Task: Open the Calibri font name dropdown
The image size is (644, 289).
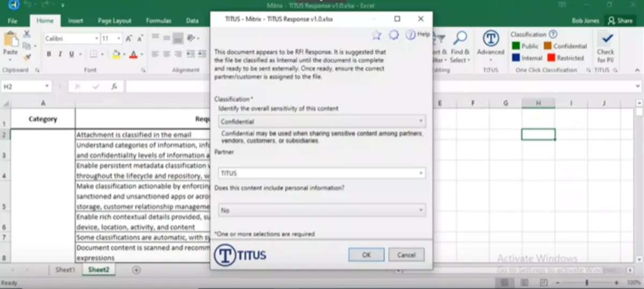Action: pos(97,39)
